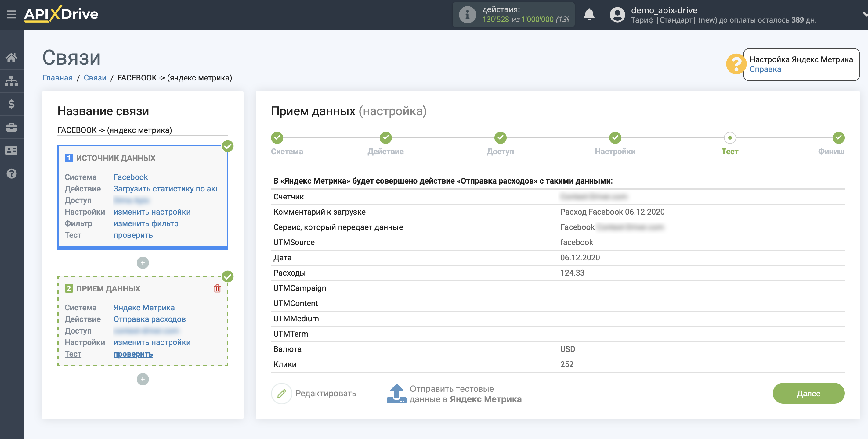Click the Редактировать pencil icon
868x439 pixels.
click(281, 394)
